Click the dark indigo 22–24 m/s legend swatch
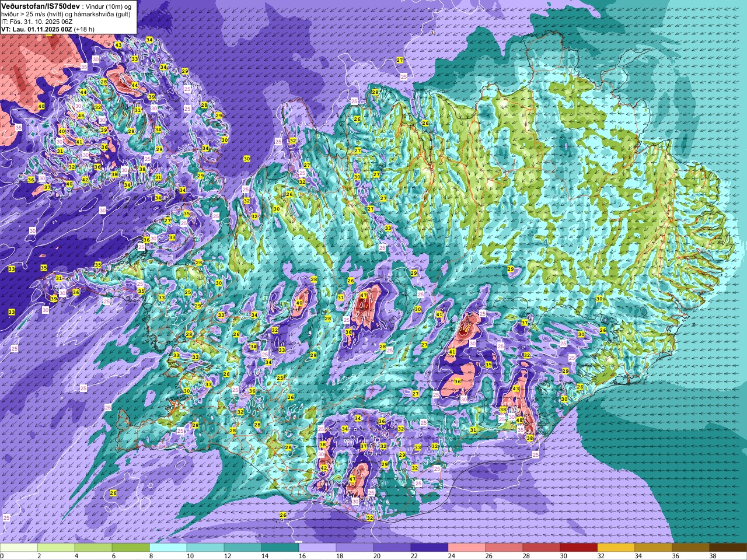 point(430,548)
